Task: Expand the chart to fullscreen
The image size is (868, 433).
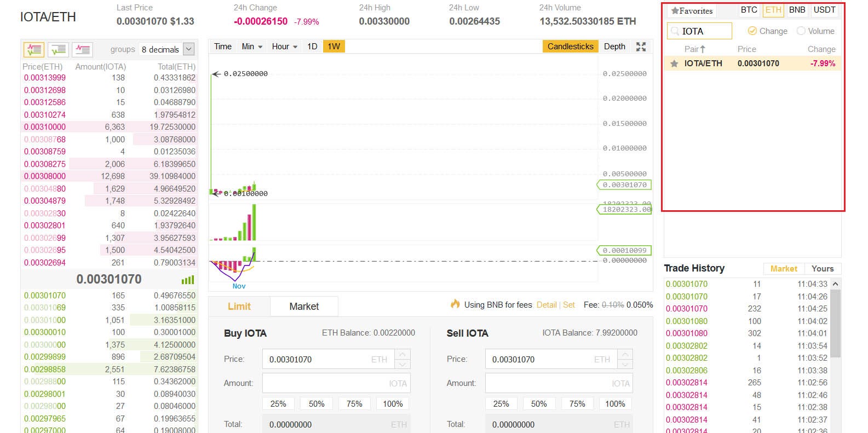Action: (x=641, y=47)
